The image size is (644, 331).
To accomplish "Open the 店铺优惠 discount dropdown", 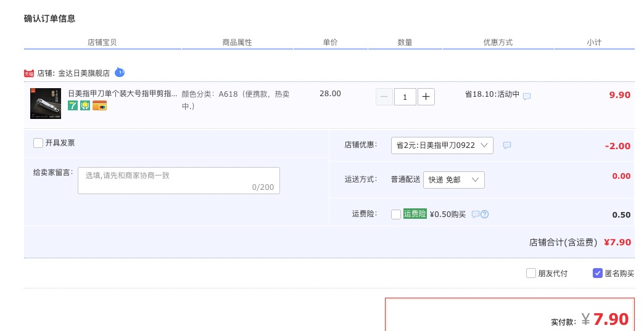I will (x=442, y=145).
